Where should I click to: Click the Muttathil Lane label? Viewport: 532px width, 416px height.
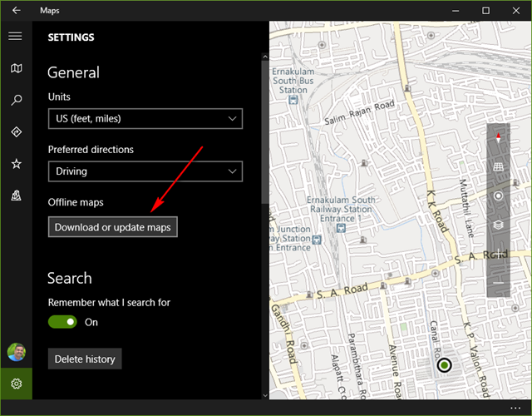[466, 207]
